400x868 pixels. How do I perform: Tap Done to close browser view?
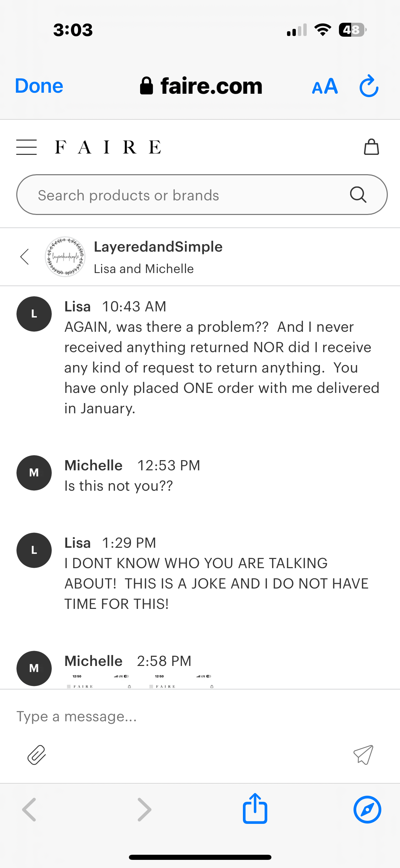[39, 86]
